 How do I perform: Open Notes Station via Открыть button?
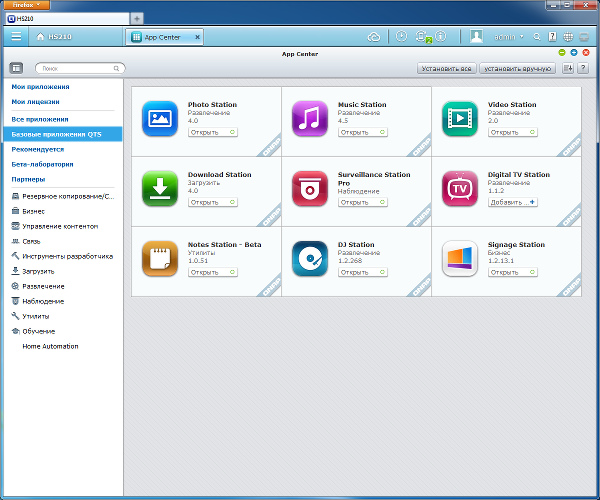pos(213,272)
